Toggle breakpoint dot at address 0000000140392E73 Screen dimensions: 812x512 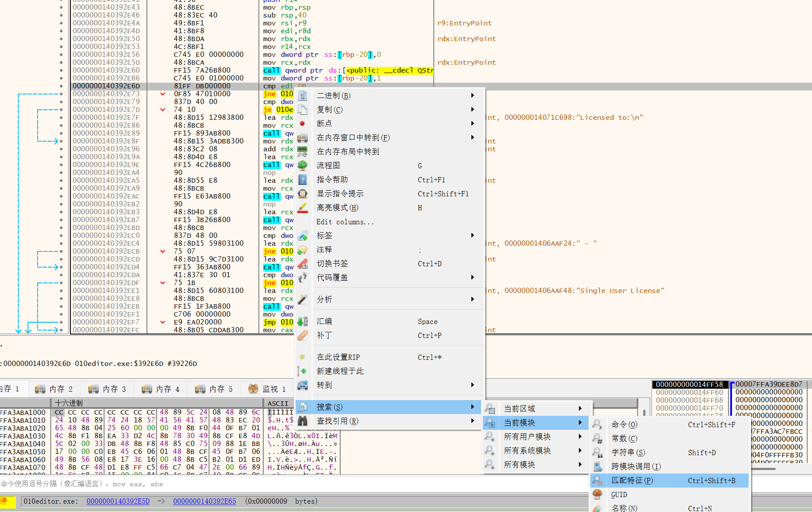(61, 94)
